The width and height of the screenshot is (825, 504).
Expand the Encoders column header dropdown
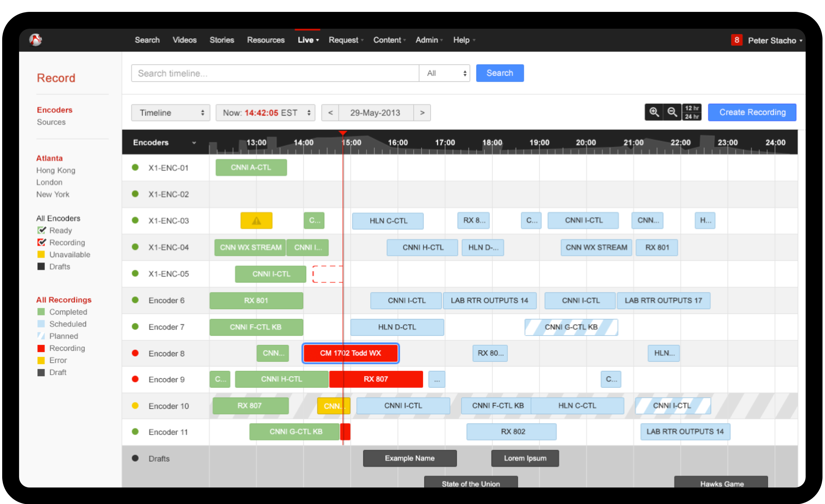click(194, 143)
